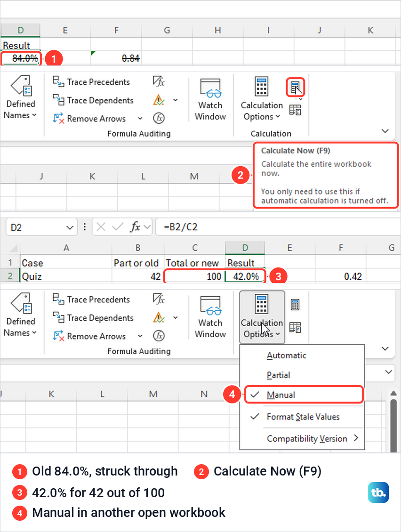Expand Error Checking dropdown arrow in open Calculation menu ribbon
This screenshot has width=401, height=532.
pyautogui.click(x=176, y=318)
